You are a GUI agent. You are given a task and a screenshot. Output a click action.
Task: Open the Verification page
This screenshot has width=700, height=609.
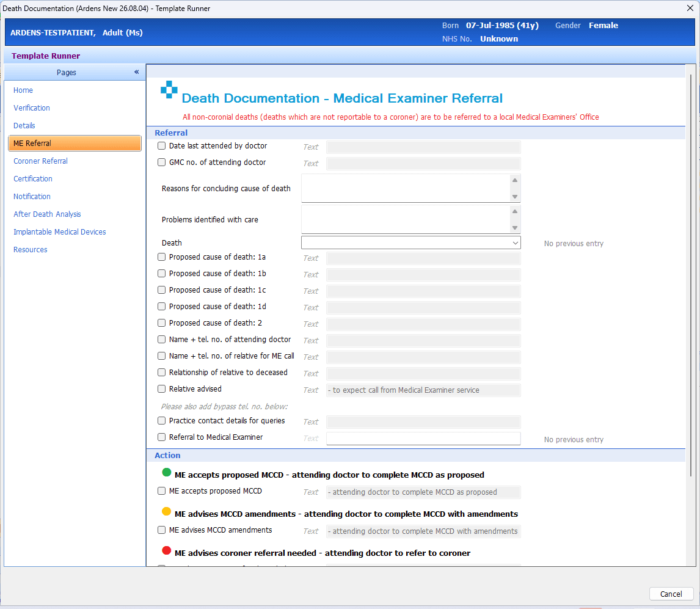click(32, 108)
